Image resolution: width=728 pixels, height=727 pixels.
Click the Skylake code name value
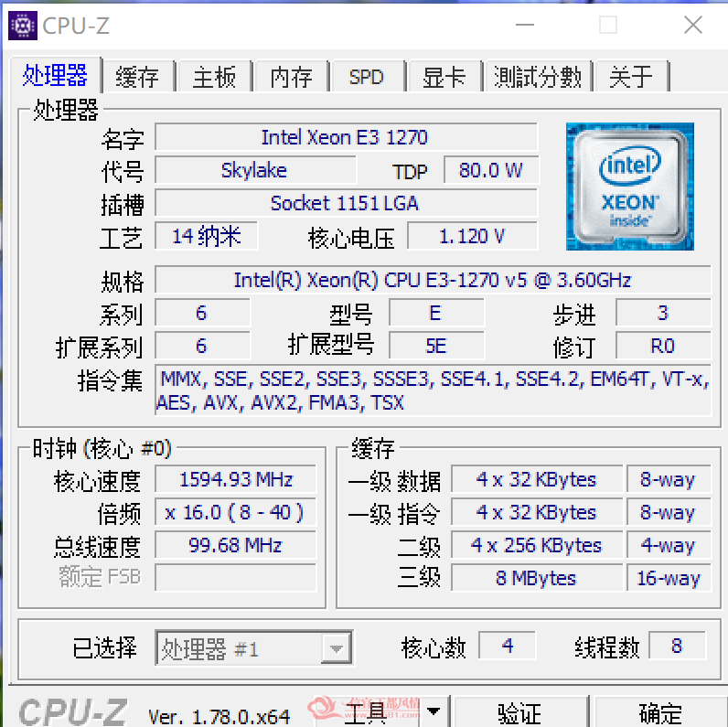point(255,170)
